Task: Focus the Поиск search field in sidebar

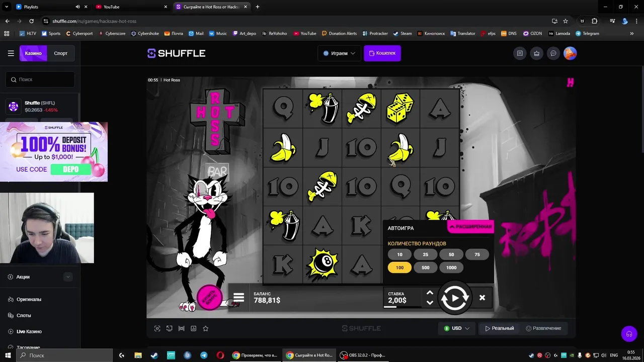Action: point(40,79)
